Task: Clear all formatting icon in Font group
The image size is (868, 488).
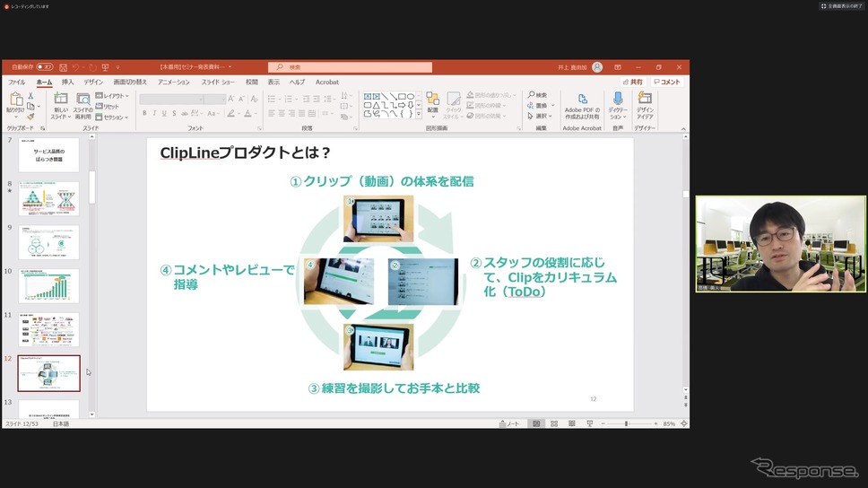Action: pyautogui.click(x=254, y=99)
